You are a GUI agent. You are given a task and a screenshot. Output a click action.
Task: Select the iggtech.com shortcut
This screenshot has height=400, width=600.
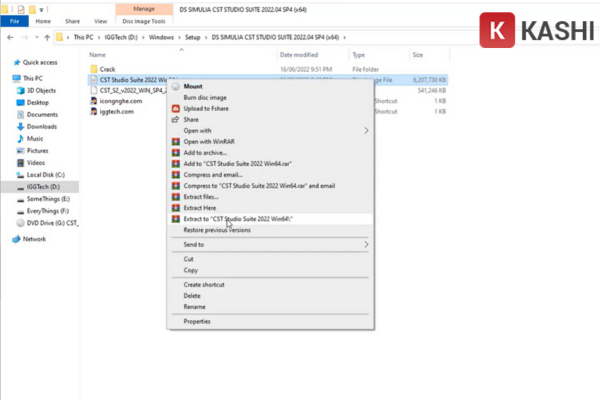click(116, 112)
